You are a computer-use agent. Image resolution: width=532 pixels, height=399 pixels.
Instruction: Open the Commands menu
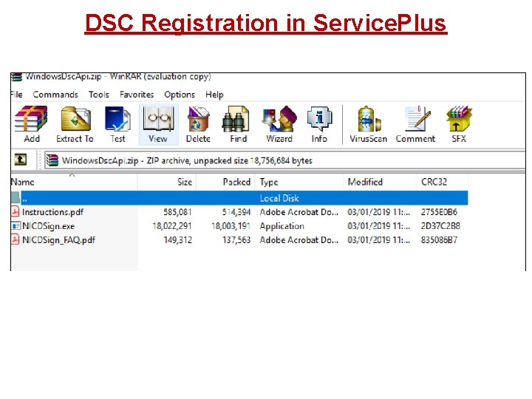(55, 95)
